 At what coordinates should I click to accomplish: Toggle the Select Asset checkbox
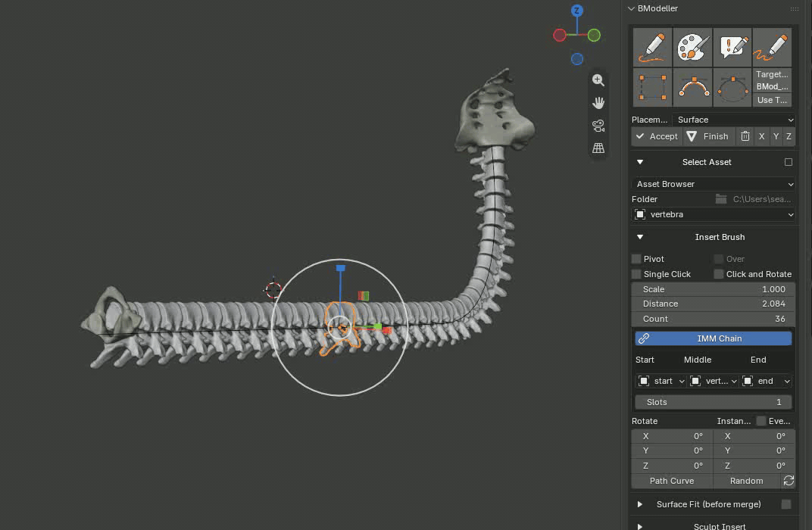tap(789, 162)
